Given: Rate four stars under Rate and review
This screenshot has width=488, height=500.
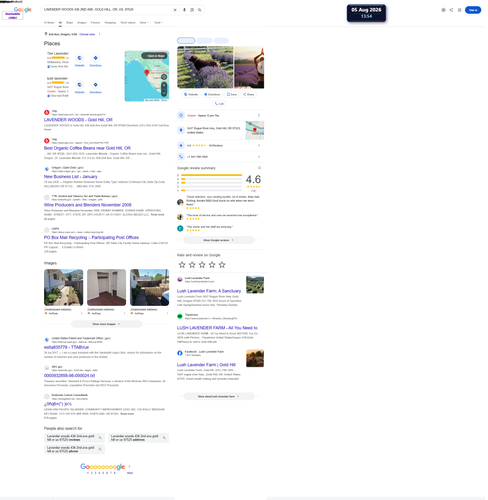Looking at the screenshot, I should click(212, 265).
